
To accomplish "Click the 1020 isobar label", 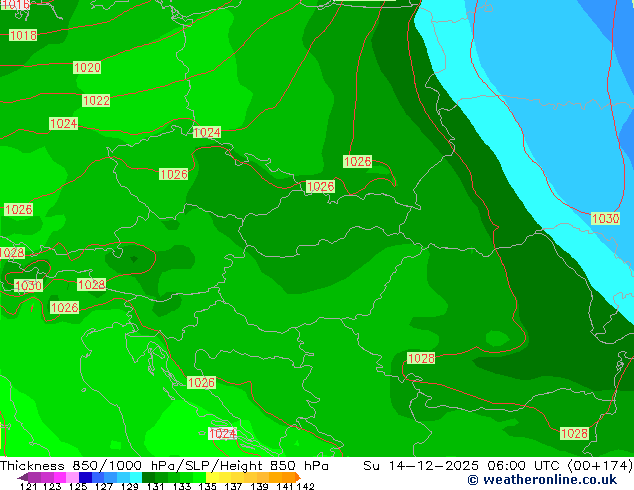I will [87, 67].
